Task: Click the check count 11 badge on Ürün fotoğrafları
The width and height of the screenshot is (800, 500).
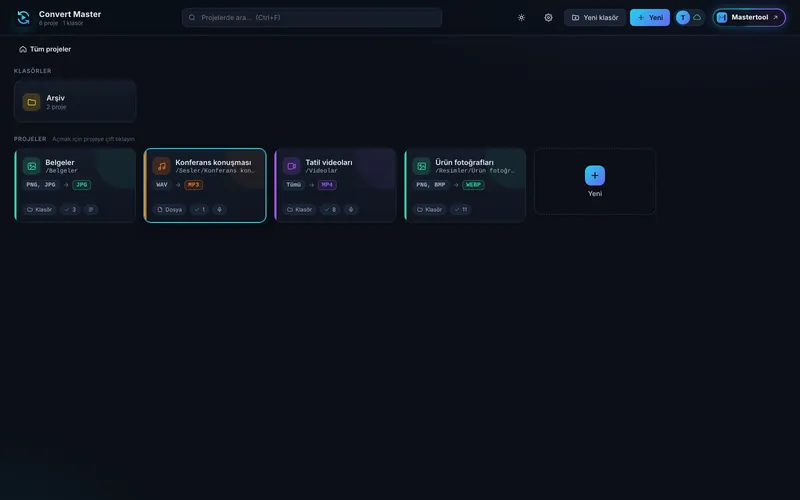Action: pos(460,209)
